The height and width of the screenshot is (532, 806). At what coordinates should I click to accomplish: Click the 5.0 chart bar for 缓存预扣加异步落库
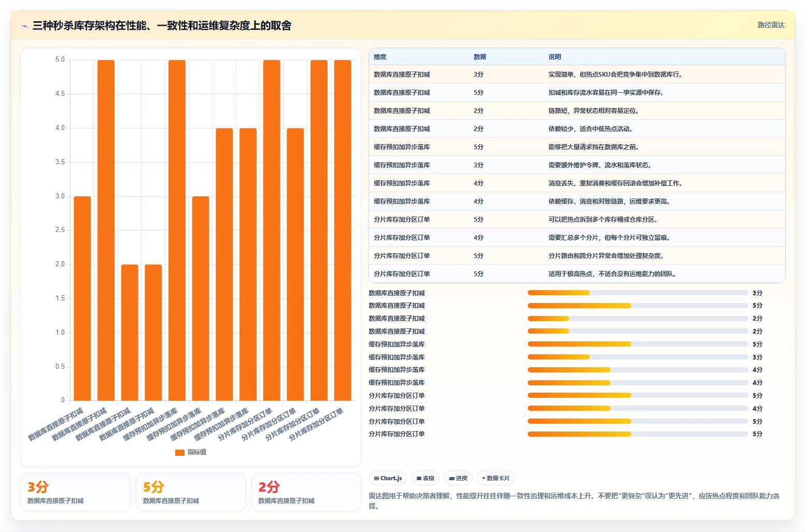tap(177, 230)
